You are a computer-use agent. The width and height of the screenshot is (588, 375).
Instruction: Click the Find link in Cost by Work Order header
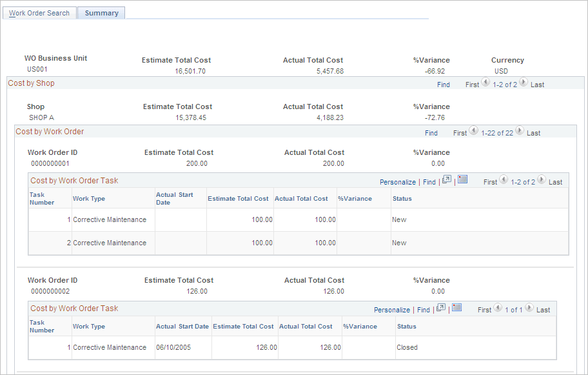point(431,132)
